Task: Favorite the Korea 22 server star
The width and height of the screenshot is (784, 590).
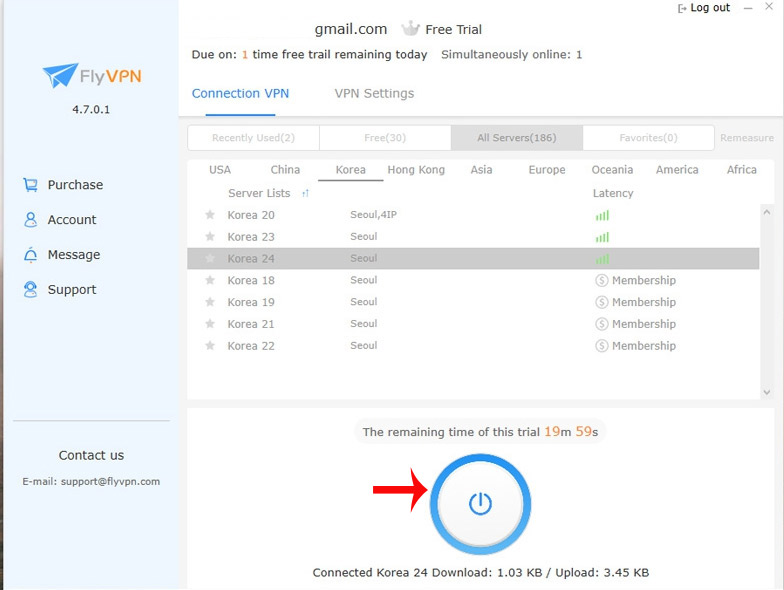Action: [210, 346]
